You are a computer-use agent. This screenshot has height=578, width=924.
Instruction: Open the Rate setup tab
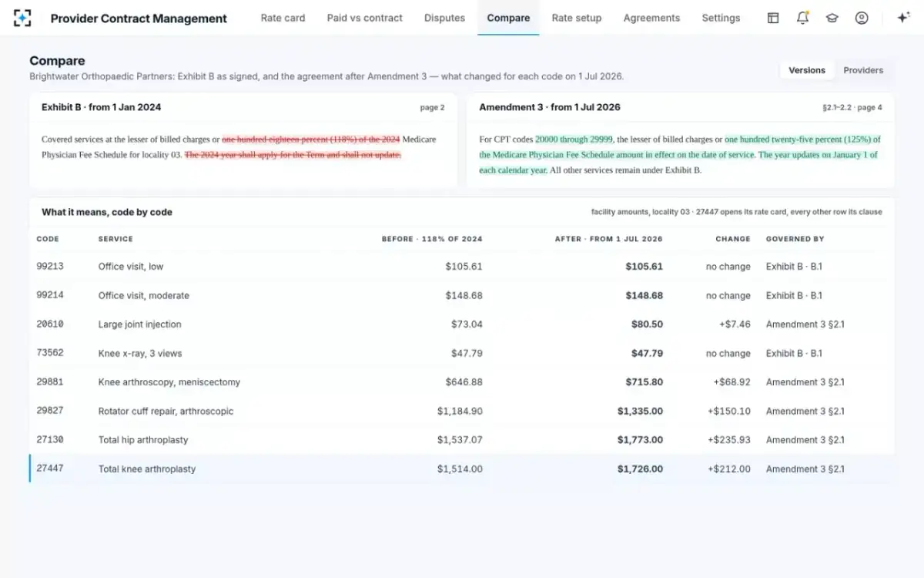point(576,18)
